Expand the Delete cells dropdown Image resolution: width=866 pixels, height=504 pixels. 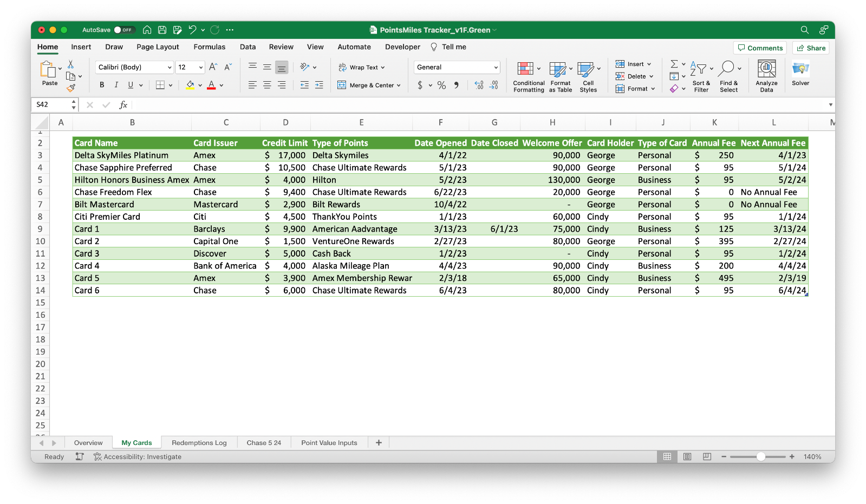point(652,76)
